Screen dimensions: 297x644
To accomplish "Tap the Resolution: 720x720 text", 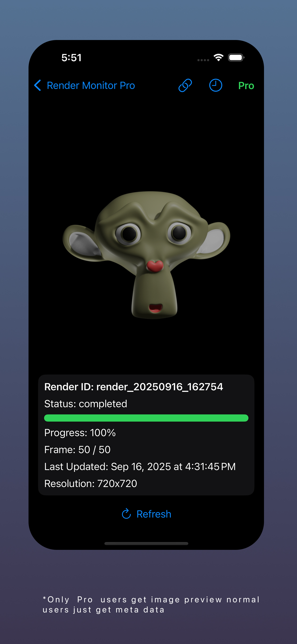I will (x=91, y=483).
